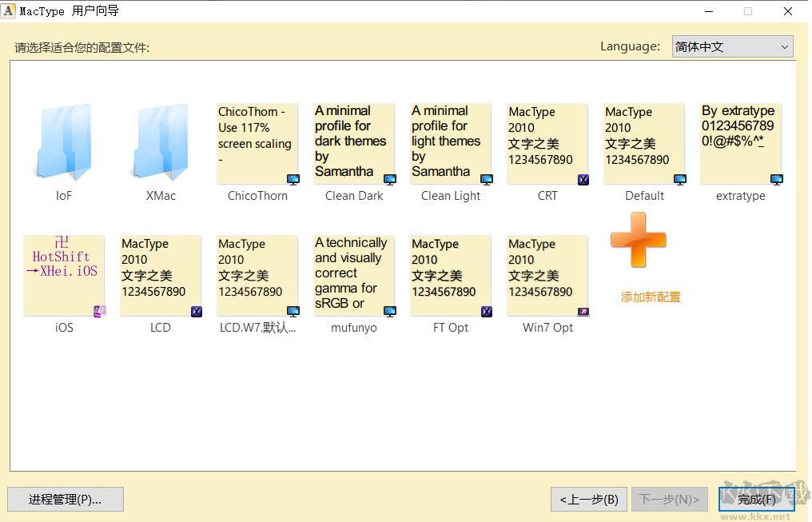Click the ChicoThorn name label

257,196
